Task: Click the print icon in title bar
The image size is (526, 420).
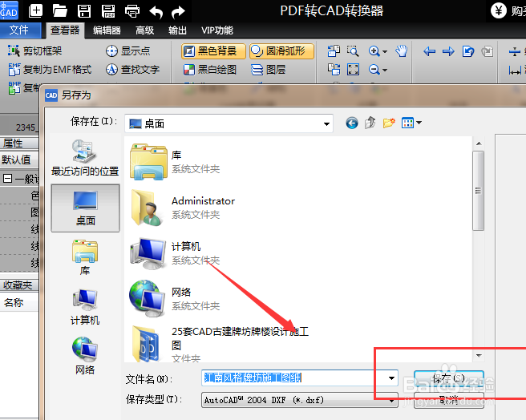Action: (132, 11)
